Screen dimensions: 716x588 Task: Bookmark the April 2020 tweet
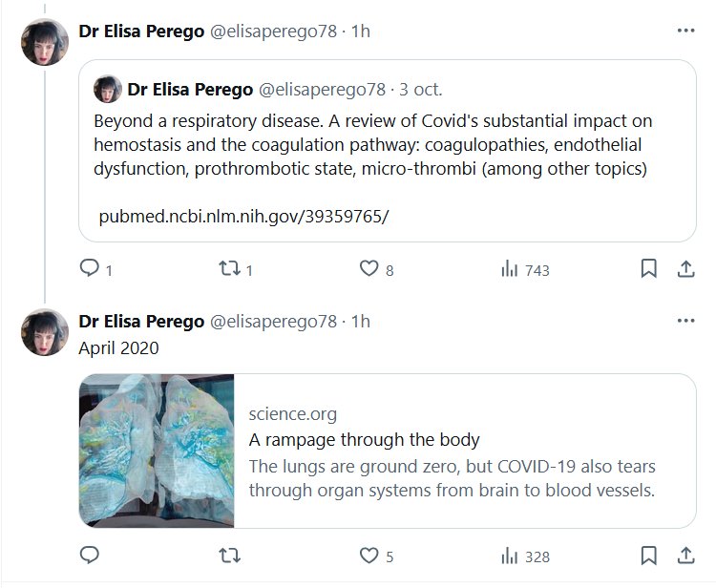648,556
